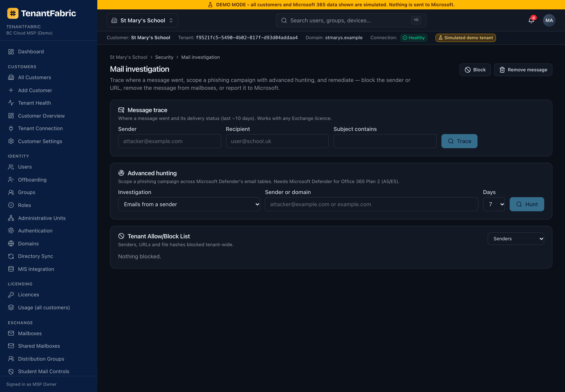Click the Usage layers icon
565x392 pixels.
[x=11, y=308]
